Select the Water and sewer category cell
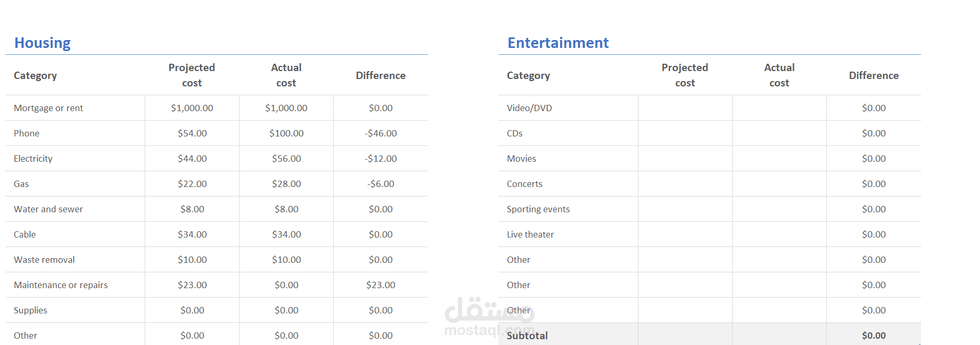This screenshot has height=345, width=980. 75,209
